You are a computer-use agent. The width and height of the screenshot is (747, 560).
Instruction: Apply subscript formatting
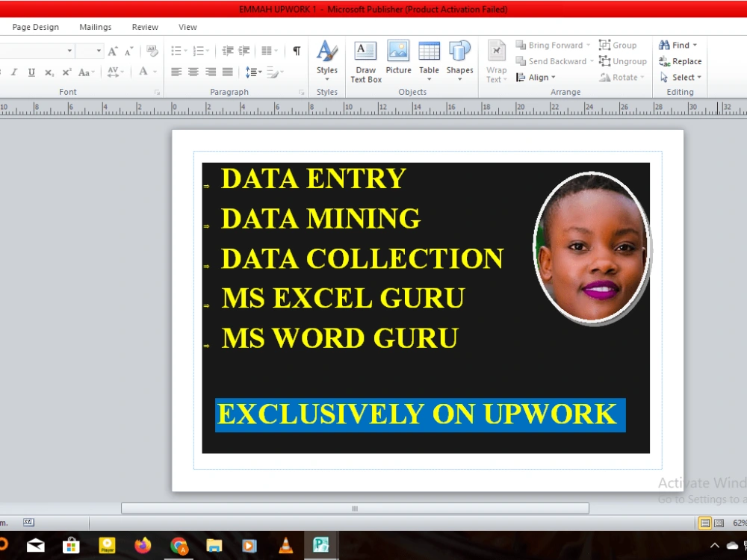[x=49, y=72]
